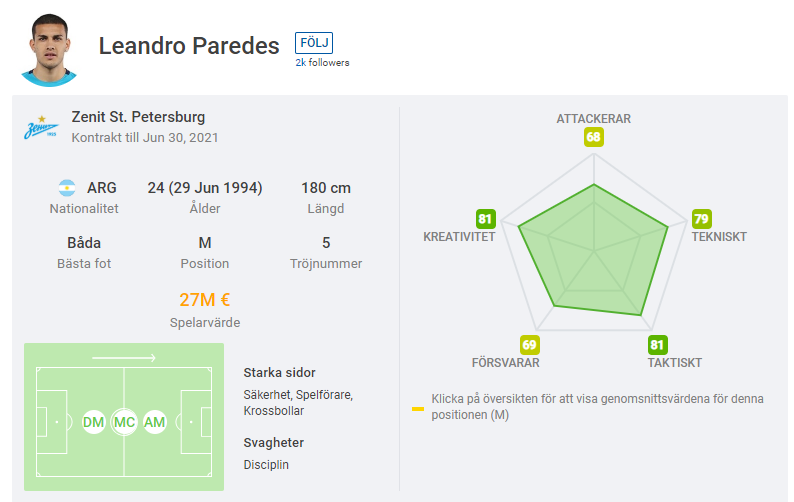
Task: Click the Taktiskt 81 rating badge
Action: click(x=657, y=345)
